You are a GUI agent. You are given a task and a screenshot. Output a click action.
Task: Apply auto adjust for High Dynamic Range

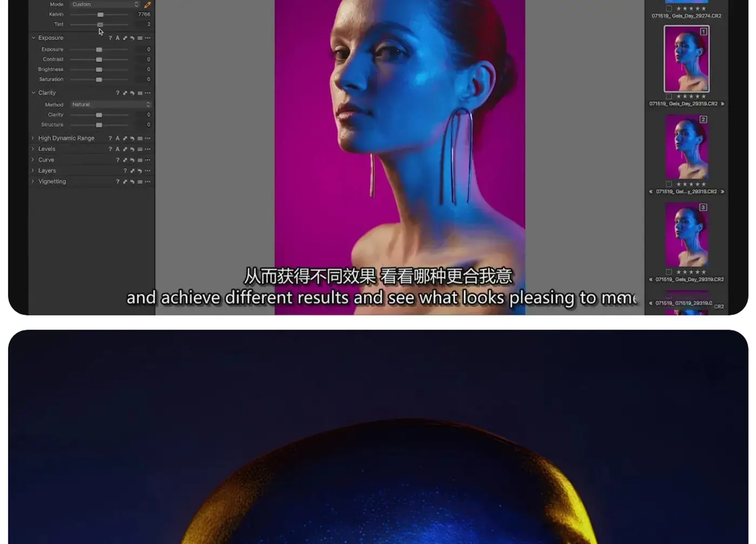click(x=117, y=138)
